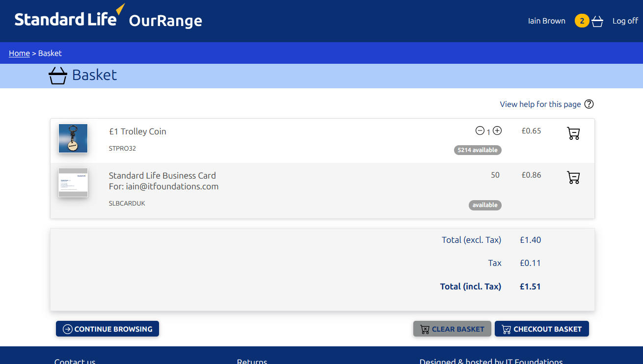
Task: Click the help question mark icon
Action: tap(589, 104)
